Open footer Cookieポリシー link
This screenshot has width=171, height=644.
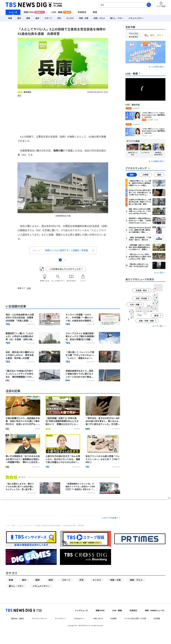[x=80, y=618]
